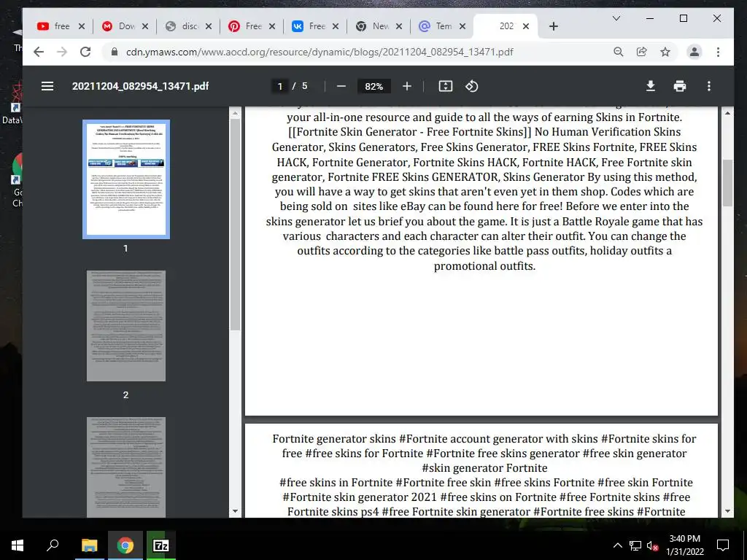Rotate the document counterclockwise

(472, 86)
